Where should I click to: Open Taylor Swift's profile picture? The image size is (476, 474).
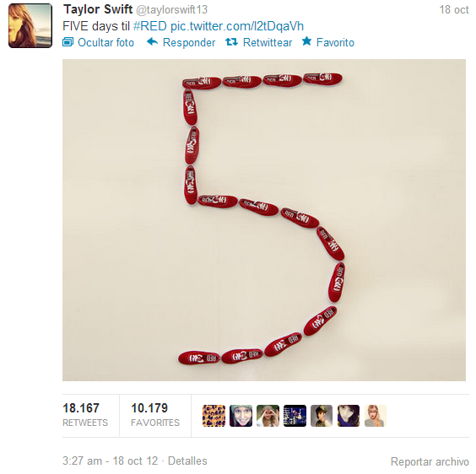pos(30,26)
